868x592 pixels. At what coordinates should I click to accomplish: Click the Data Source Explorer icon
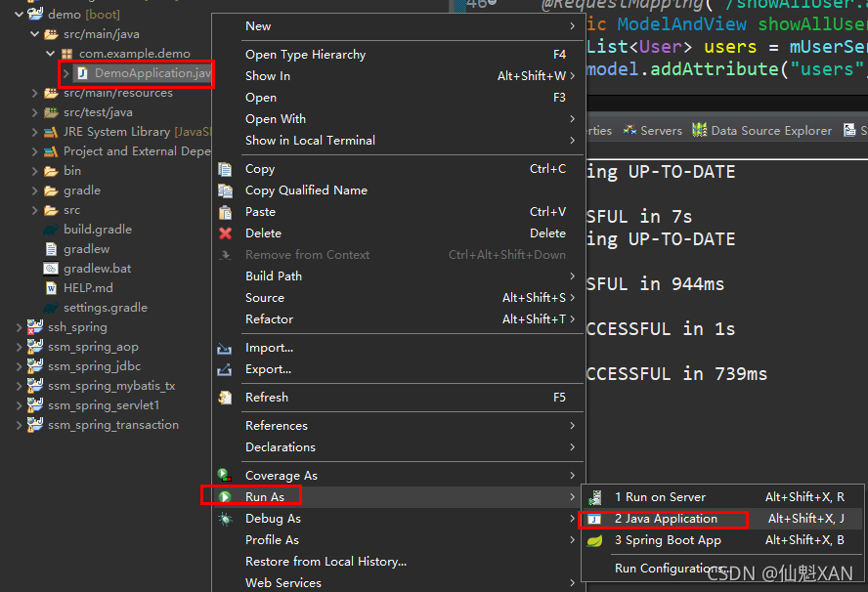(x=700, y=130)
